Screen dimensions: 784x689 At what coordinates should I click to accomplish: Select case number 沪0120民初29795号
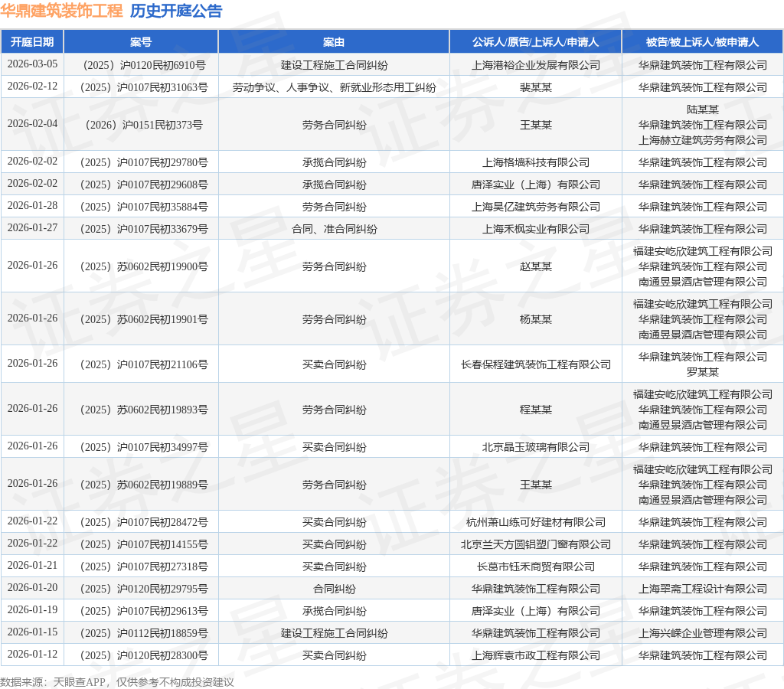point(145,589)
